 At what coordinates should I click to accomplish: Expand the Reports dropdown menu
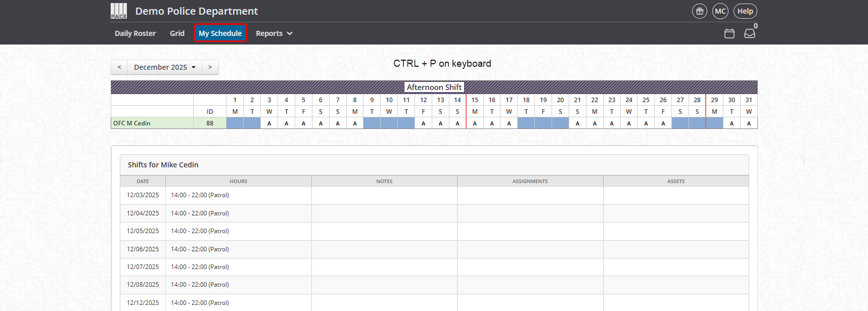click(274, 33)
